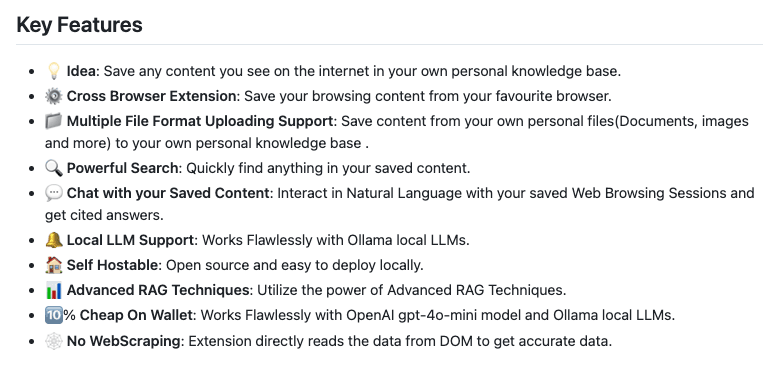Image resolution: width=783 pixels, height=369 pixels.
Task: Click the bold text 'No WebScraping'
Action: point(123,342)
